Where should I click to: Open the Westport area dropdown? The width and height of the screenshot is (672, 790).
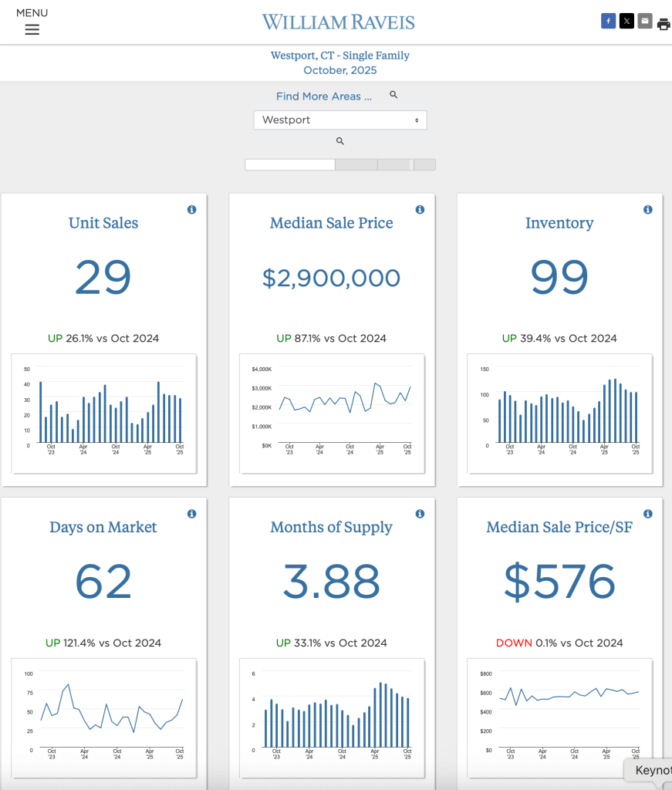click(339, 120)
